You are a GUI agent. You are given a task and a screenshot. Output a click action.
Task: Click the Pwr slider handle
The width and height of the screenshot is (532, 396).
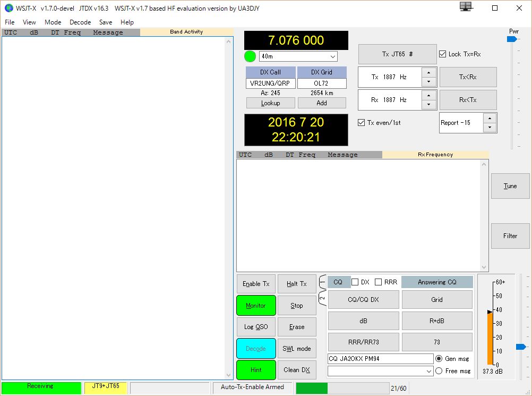click(512, 39)
